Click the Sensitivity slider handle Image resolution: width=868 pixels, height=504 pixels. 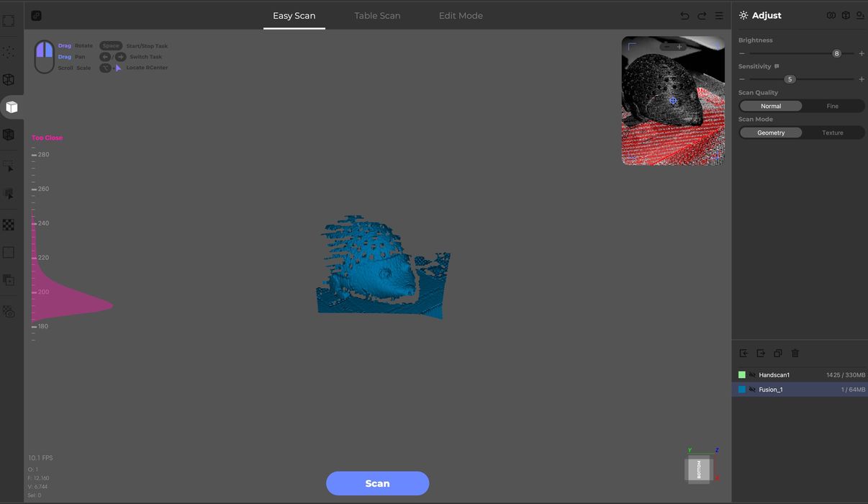point(790,79)
